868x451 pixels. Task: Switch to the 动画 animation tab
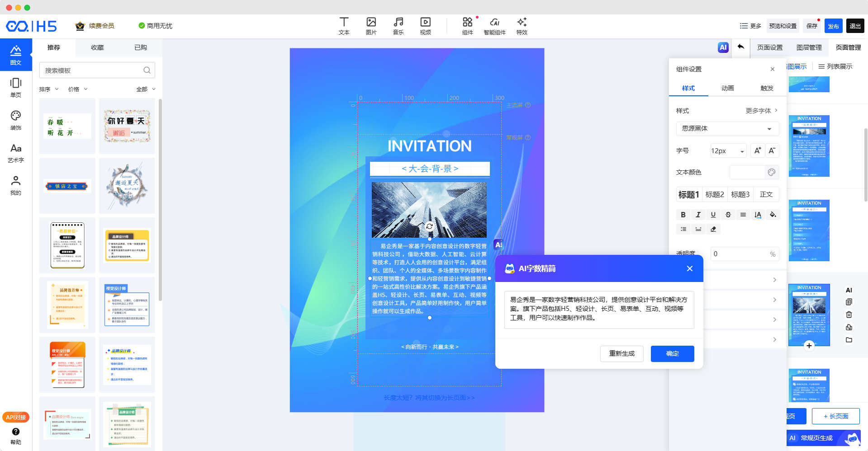tap(728, 88)
